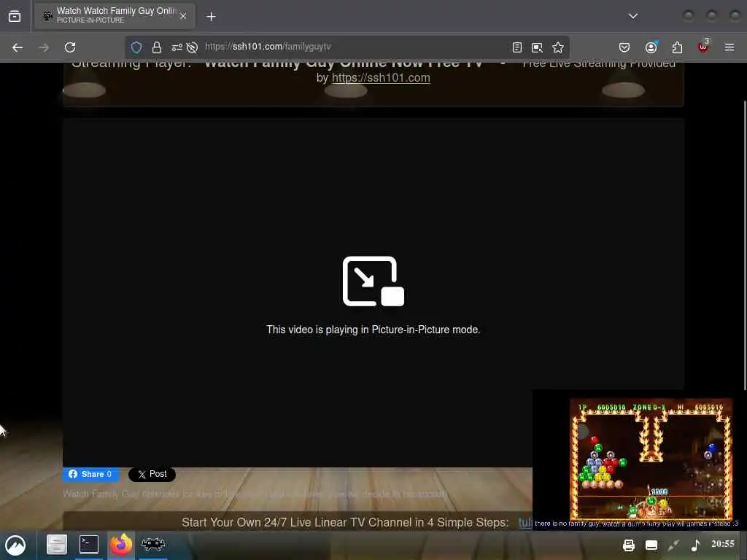Open a new browser tab
This screenshot has height=560, width=747.
(x=211, y=17)
